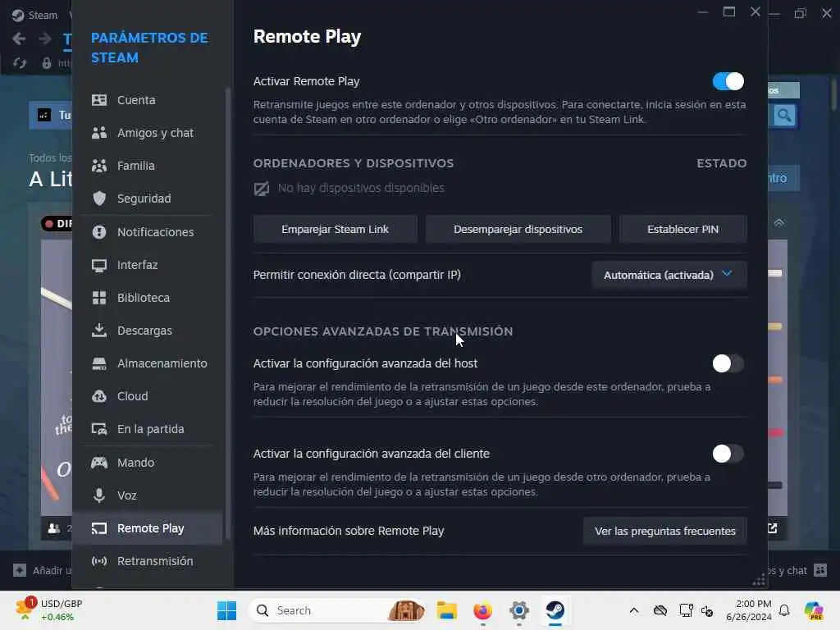Click the Voz microphone icon
The image size is (840, 630).
click(99, 495)
